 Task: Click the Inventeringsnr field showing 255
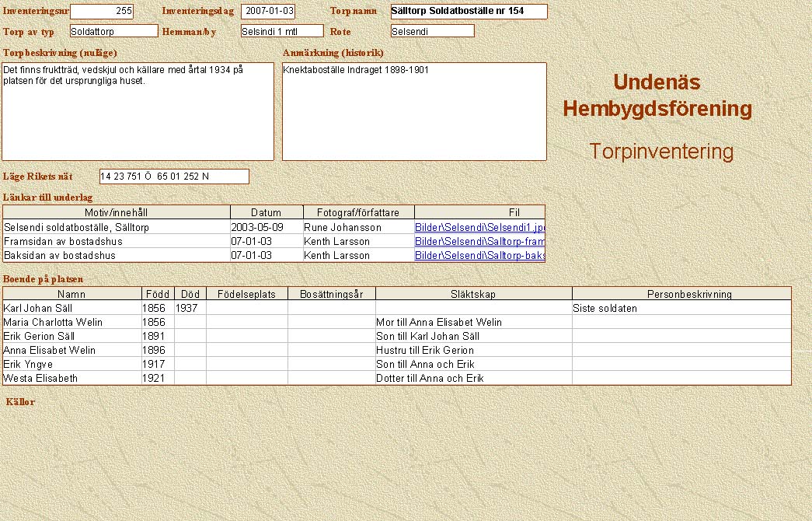tap(102, 12)
